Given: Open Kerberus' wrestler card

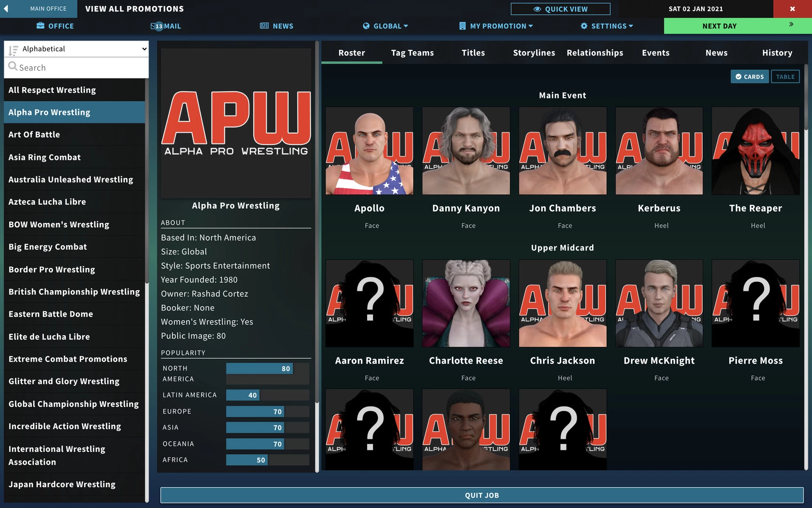Looking at the screenshot, I should tap(659, 151).
